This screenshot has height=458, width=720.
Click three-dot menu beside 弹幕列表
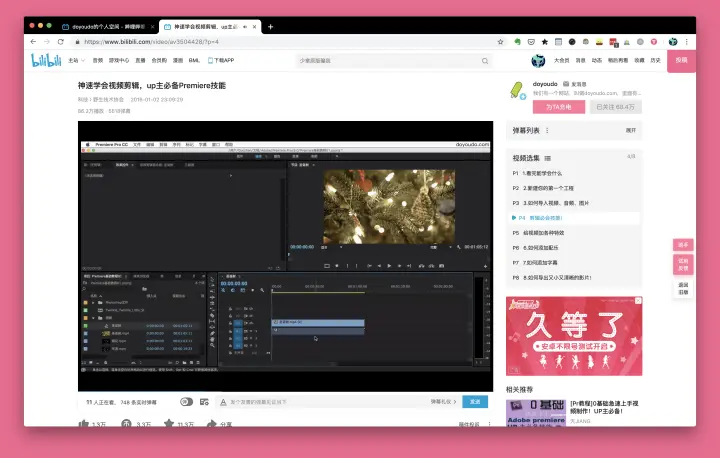click(547, 130)
